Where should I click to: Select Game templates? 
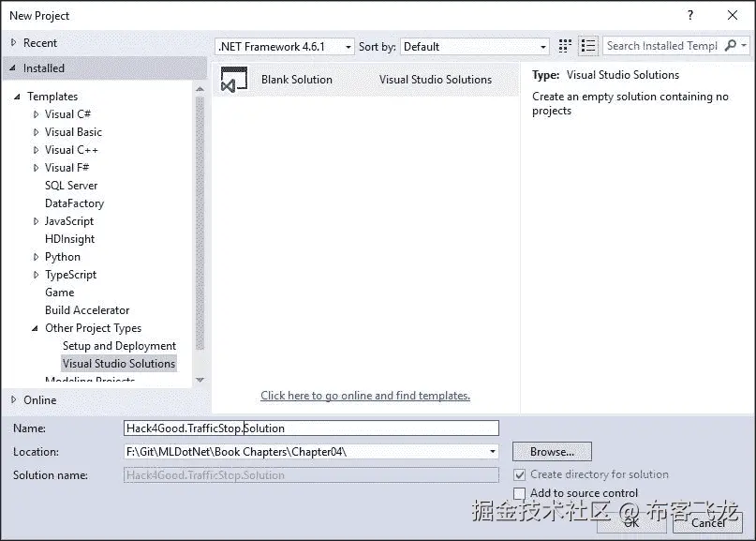tap(60, 293)
